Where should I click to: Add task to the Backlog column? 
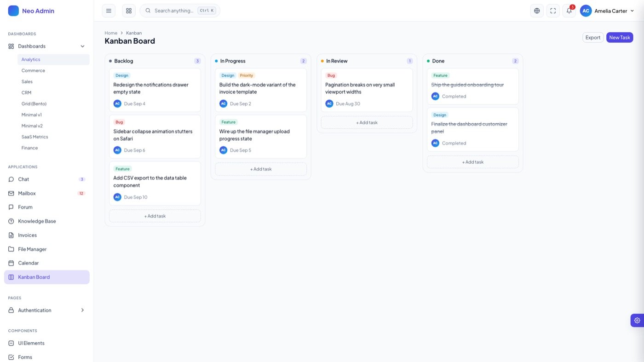155,216
